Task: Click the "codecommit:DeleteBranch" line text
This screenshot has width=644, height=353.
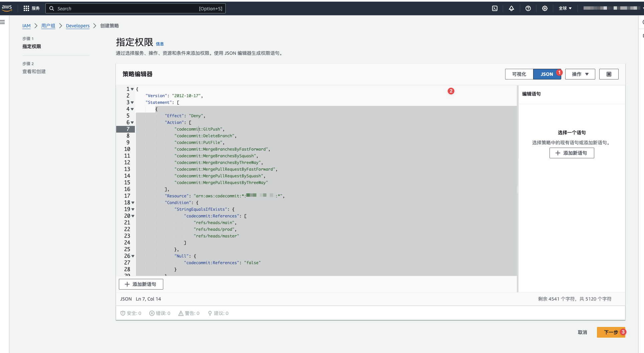Action: [205, 136]
